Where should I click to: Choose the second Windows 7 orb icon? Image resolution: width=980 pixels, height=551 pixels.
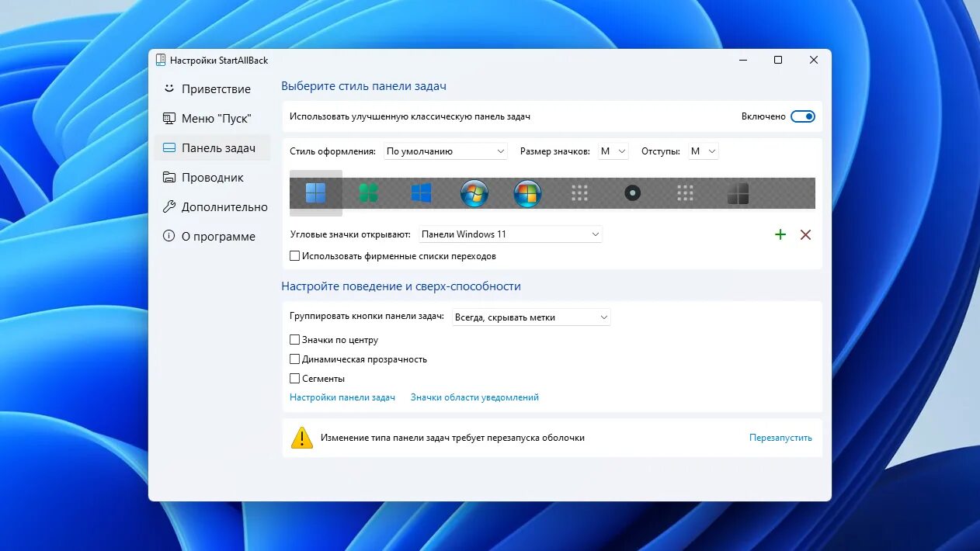click(x=527, y=193)
